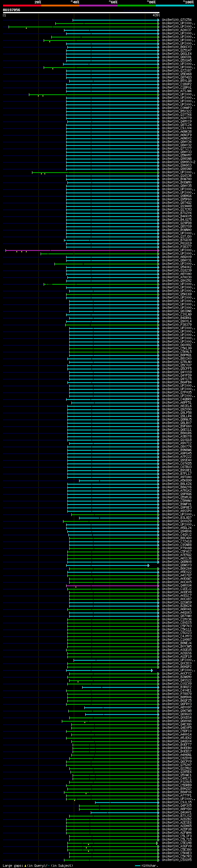Click the UniRef100_Q17CM3 label
This screenshot has height=868, width=197.
[176, 210]
